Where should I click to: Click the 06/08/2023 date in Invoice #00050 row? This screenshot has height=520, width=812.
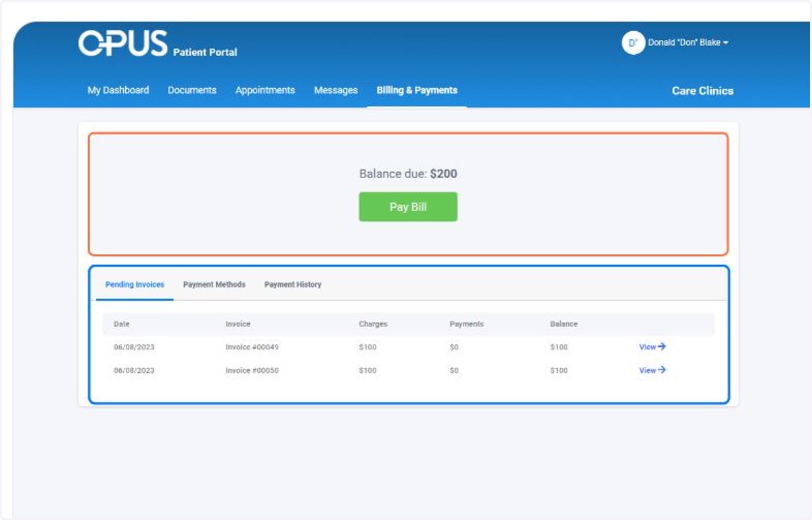click(x=134, y=371)
